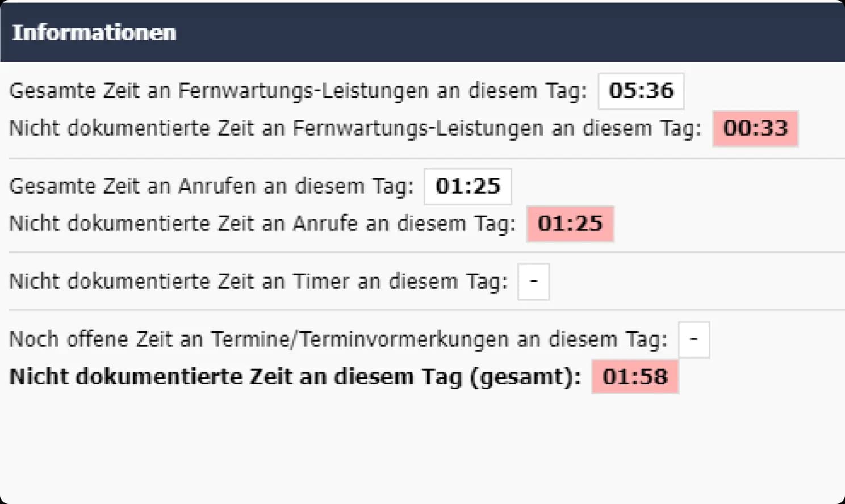
Task: Select the pink 01:25 undocumented Anrufe time
Action: pos(570,224)
